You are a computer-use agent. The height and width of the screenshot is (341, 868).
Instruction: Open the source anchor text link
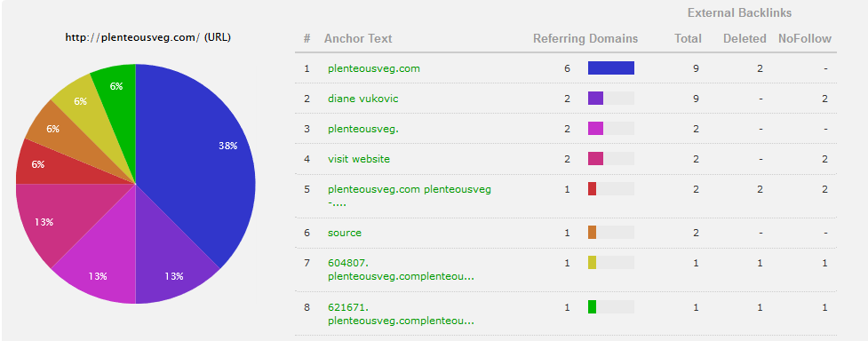(345, 233)
